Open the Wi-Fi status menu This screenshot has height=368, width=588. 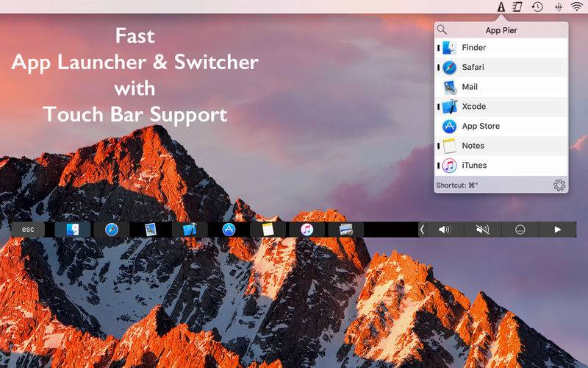point(577,7)
